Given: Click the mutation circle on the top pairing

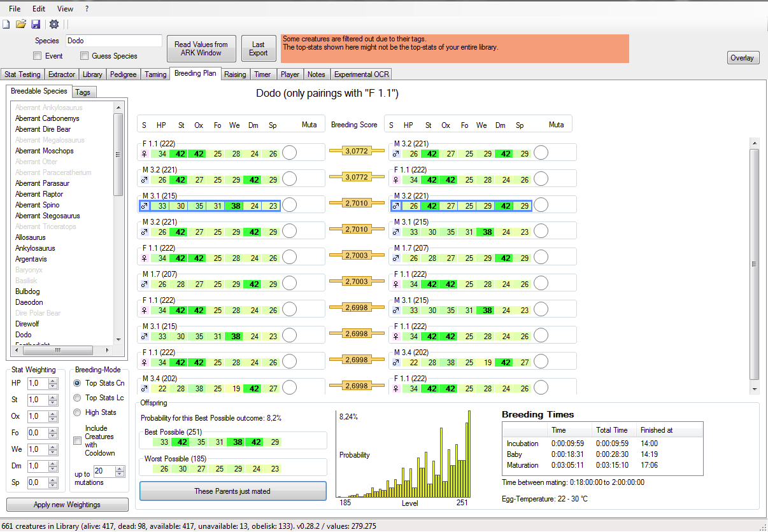Looking at the screenshot, I should pos(290,151).
